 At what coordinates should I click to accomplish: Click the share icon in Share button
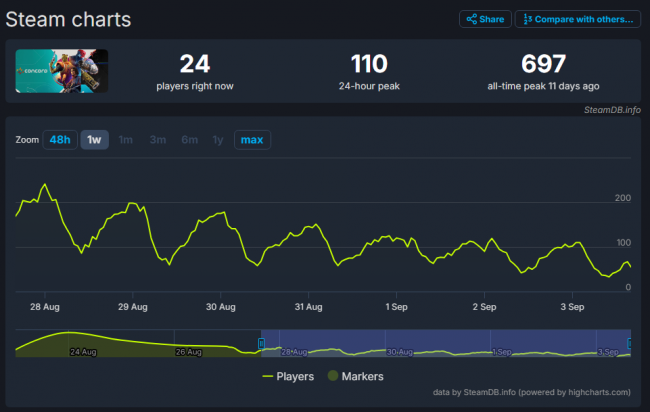[472, 19]
